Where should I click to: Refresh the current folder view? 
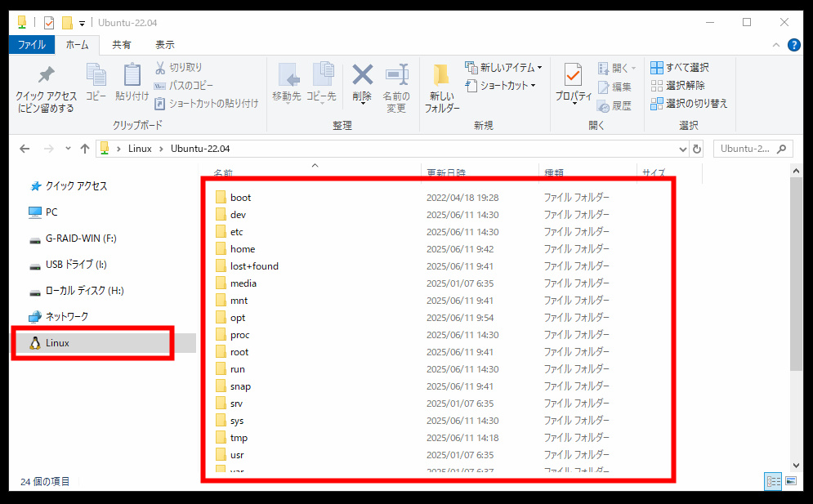pos(697,149)
